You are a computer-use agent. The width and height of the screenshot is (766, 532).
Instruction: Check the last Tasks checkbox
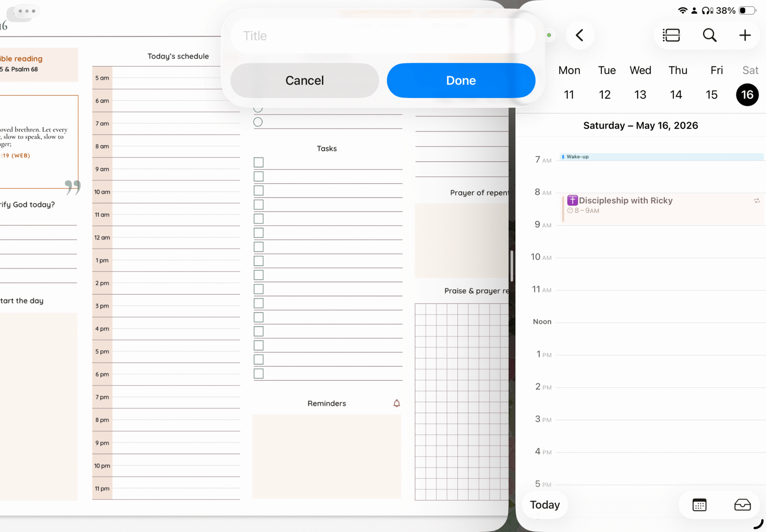(x=259, y=374)
